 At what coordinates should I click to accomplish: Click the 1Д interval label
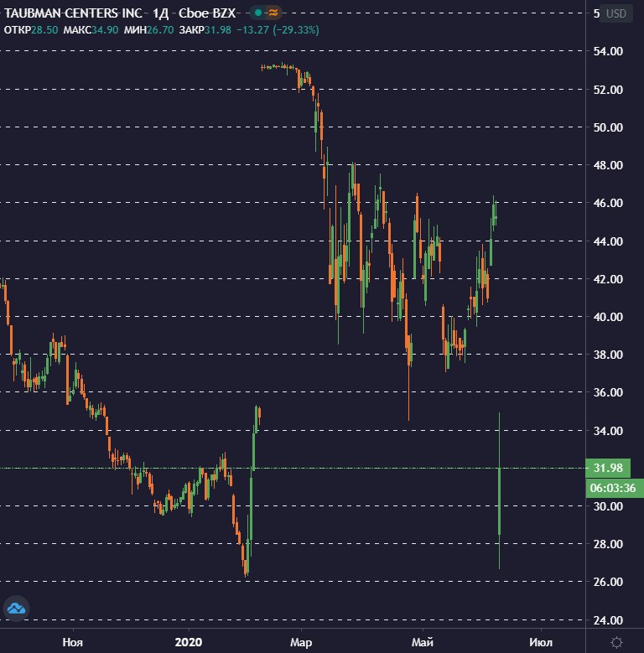pos(160,13)
